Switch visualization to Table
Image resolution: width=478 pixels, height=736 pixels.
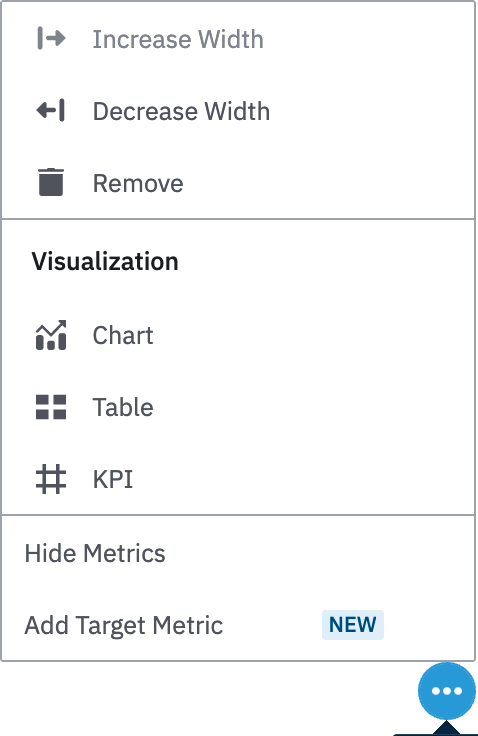[123, 407]
